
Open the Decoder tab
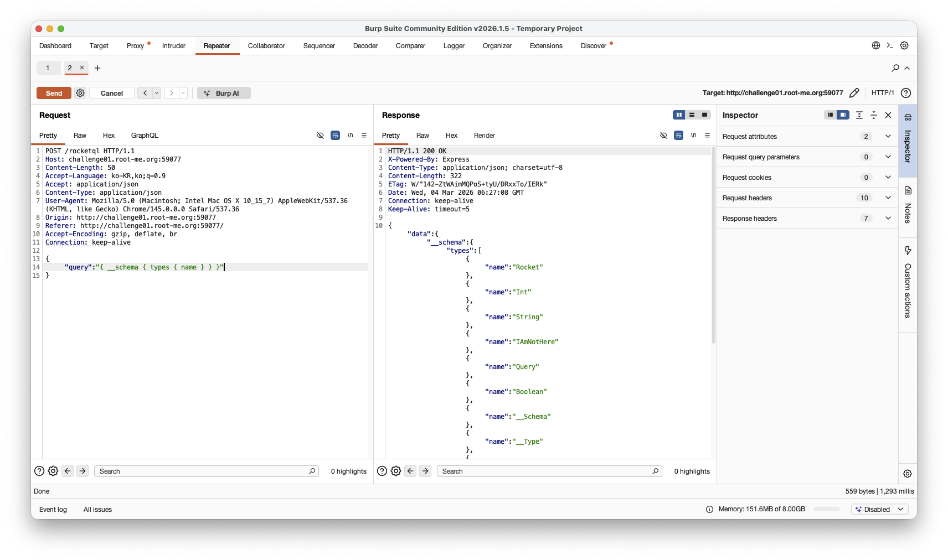tap(365, 46)
